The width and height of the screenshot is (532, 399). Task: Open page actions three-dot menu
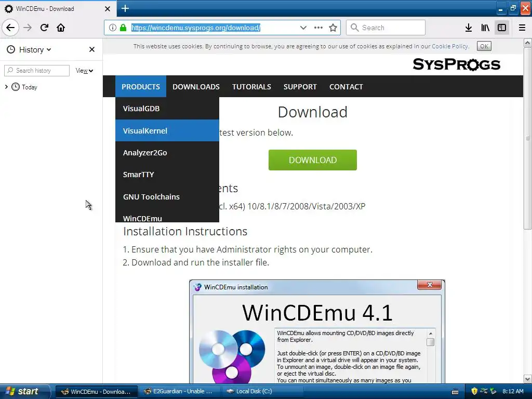point(318,28)
